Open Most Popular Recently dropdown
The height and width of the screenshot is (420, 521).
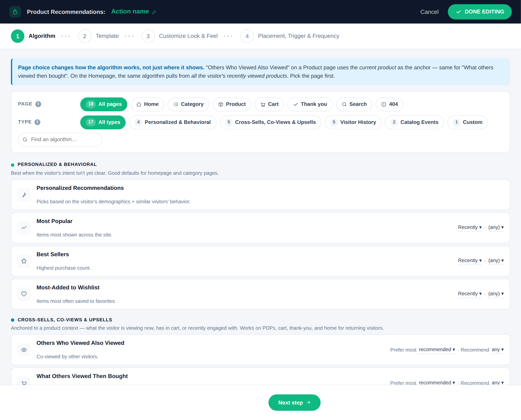[x=470, y=227]
